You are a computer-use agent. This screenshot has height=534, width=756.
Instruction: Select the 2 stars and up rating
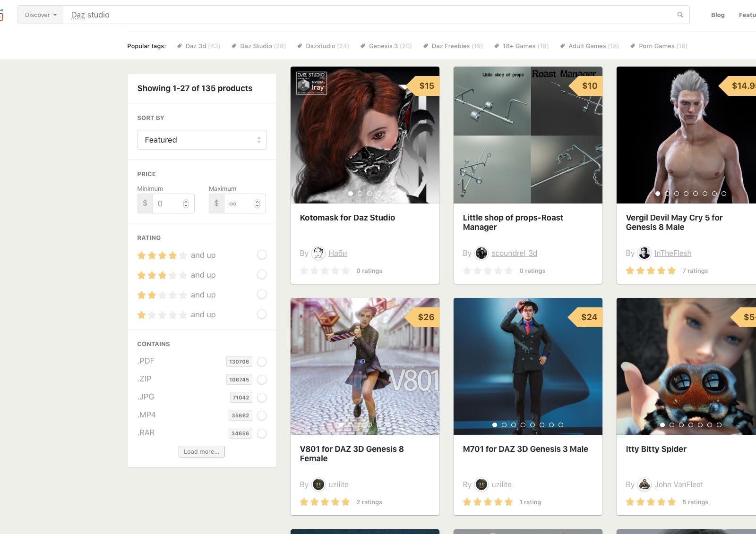tap(262, 295)
